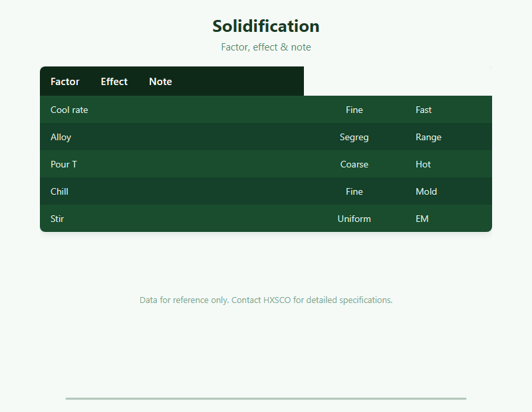
Task: Select the "EM" note cell
Action: point(422,219)
